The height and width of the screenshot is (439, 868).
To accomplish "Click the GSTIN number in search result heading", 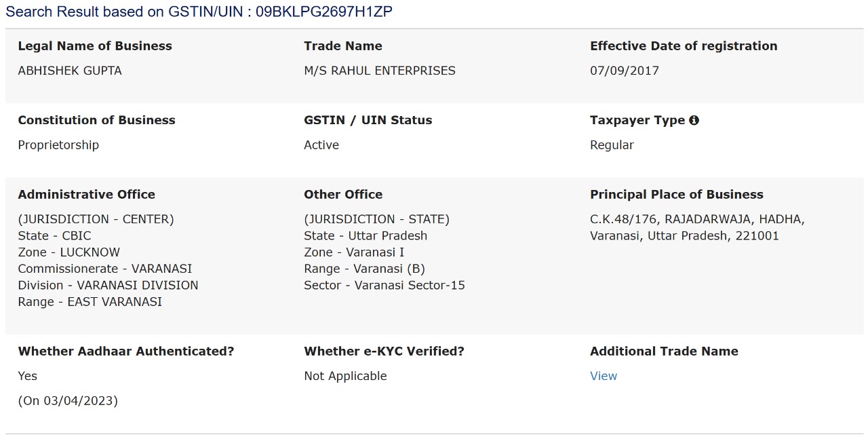I will 323,12.
